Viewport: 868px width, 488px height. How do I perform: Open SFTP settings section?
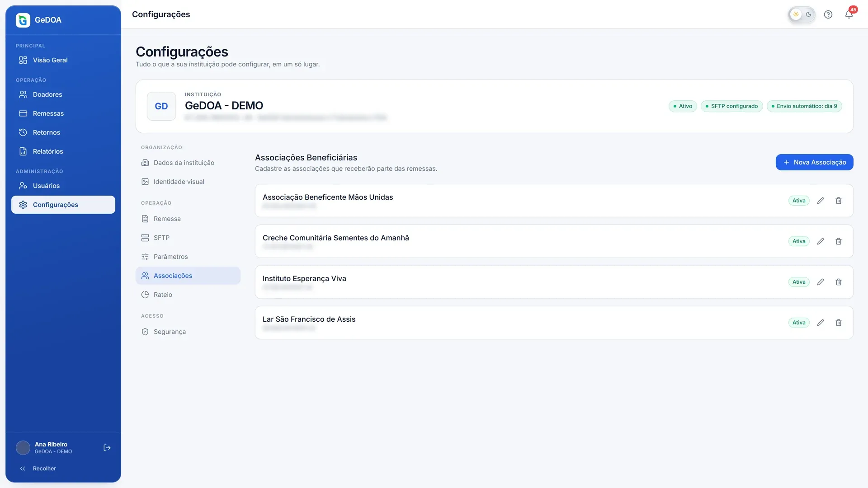(x=188, y=238)
